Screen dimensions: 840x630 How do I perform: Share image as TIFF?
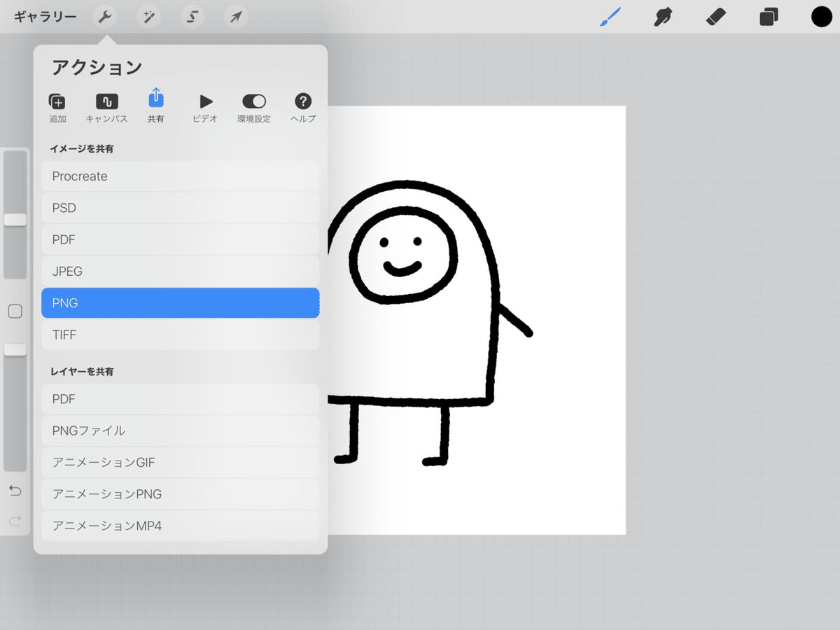tap(181, 335)
